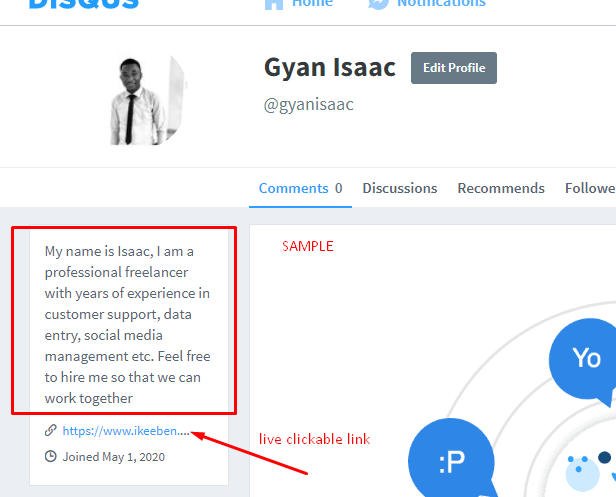Viewport: 616px width, 497px height.
Task: Open the Followers tab
Action: pos(590,188)
